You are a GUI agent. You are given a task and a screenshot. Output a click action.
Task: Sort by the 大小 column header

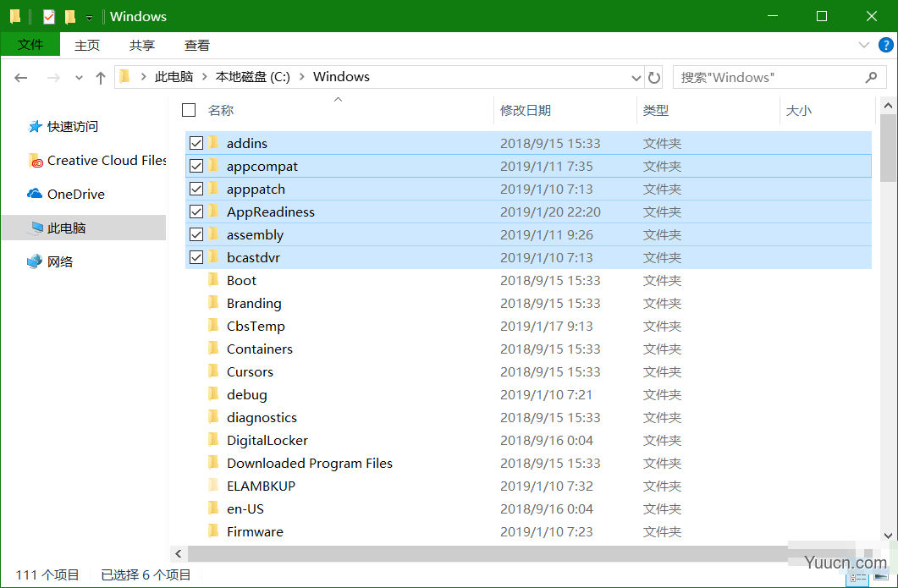tap(799, 111)
